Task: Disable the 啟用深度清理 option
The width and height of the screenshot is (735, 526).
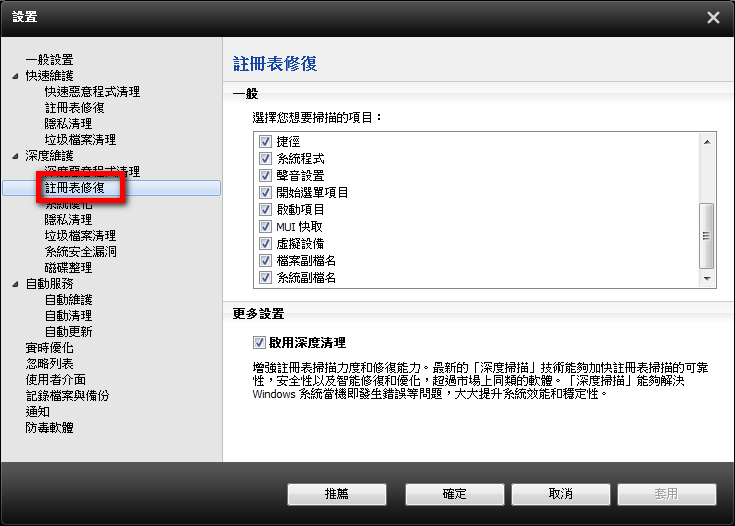Action: pos(260,342)
